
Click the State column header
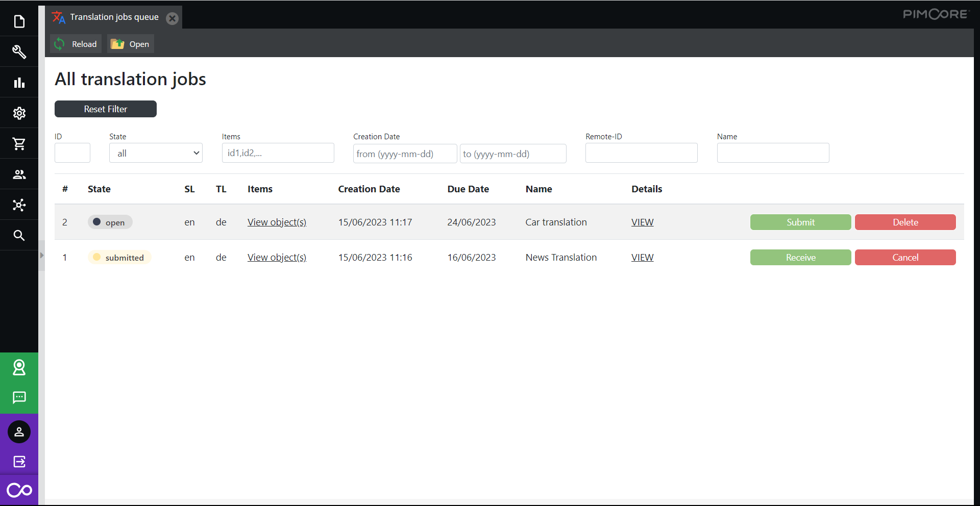[x=99, y=189]
